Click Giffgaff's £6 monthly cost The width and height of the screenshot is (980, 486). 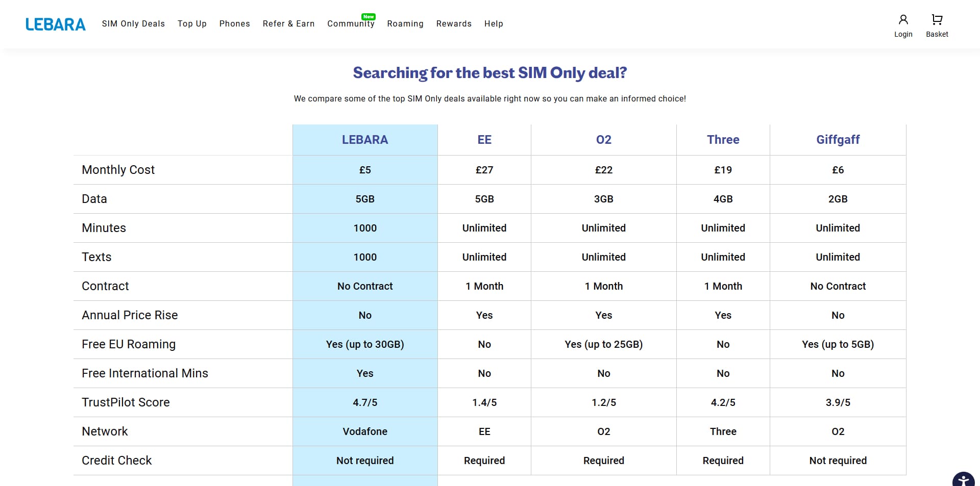click(x=838, y=170)
